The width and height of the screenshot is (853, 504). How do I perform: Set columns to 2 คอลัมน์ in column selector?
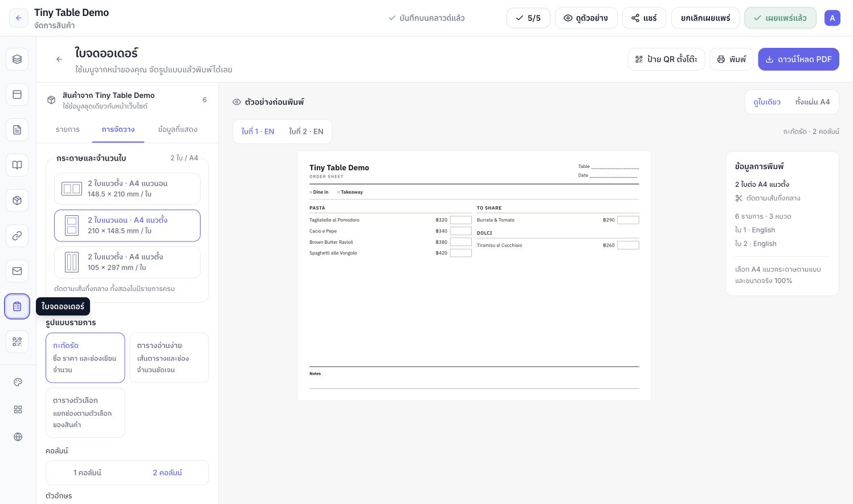pos(168,473)
